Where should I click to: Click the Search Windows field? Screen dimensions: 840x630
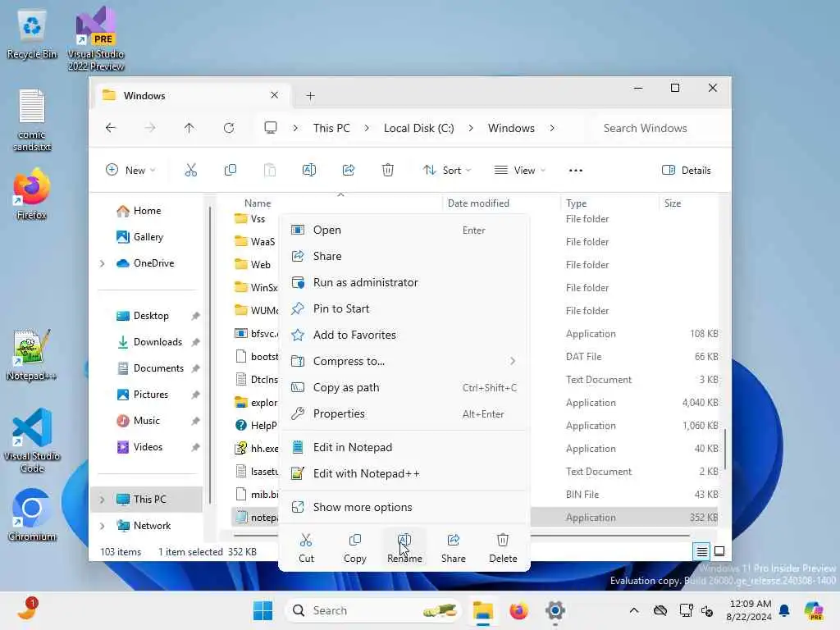coord(657,128)
